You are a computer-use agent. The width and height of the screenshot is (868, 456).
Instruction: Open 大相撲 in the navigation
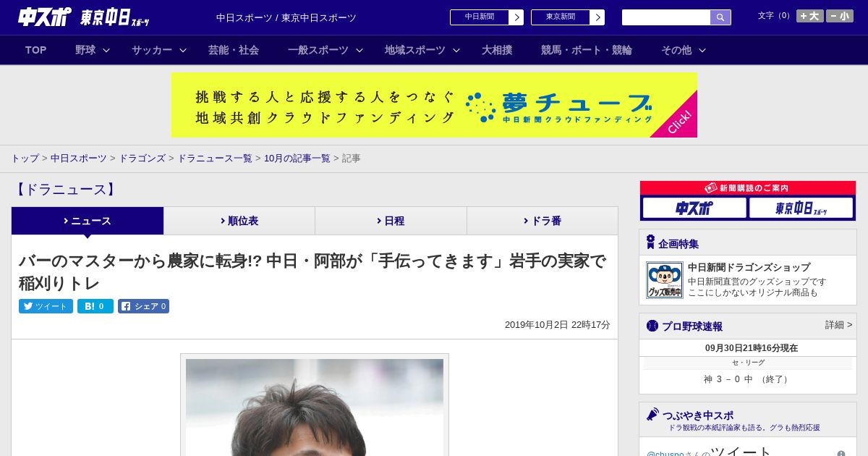497,50
